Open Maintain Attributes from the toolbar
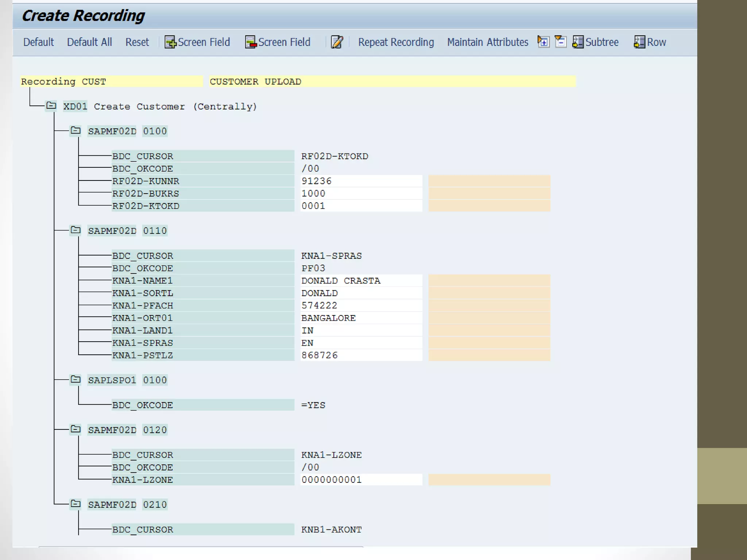 click(x=487, y=42)
